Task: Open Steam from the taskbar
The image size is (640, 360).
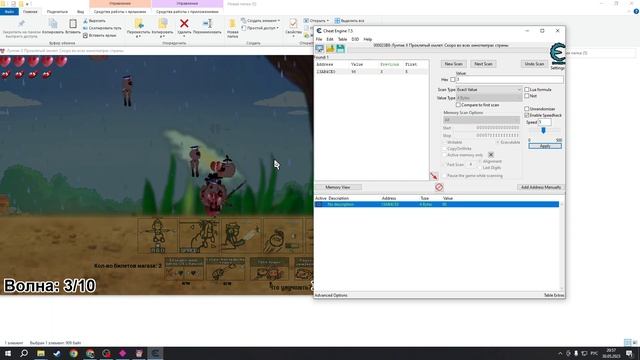Action: pyautogui.click(x=57, y=353)
